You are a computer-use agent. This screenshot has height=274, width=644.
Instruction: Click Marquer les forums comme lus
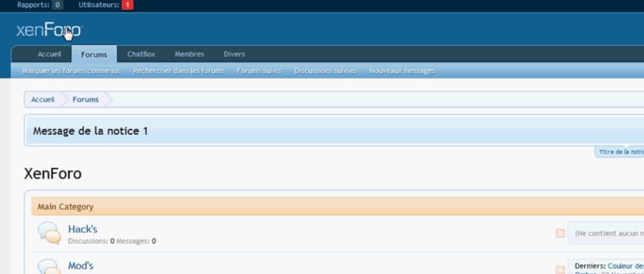click(x=71, y=71)
